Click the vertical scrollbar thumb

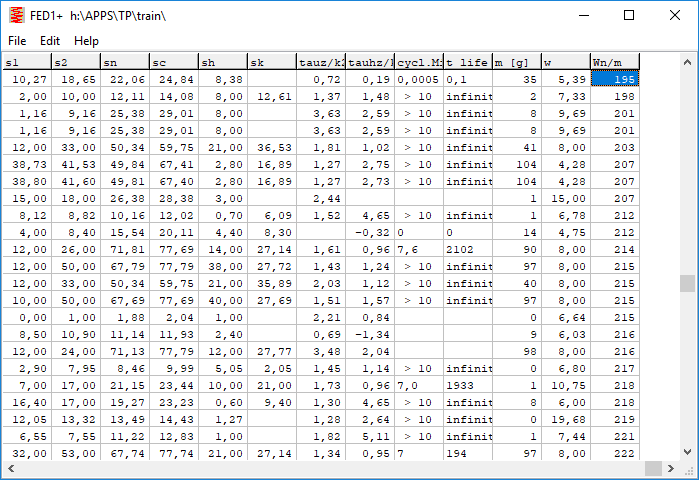click(689, 283)
